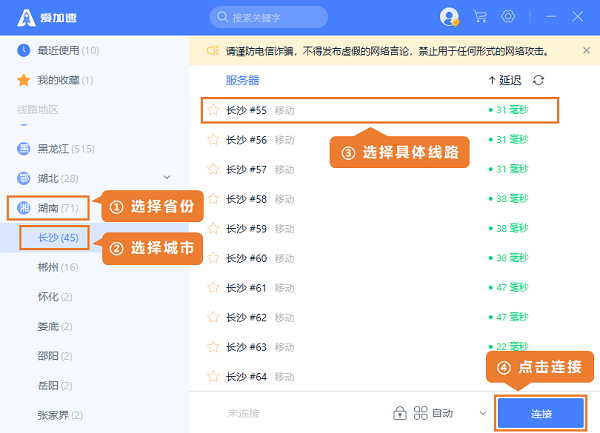
Task: Open the shopping cart icon
Action: (480, 17)
